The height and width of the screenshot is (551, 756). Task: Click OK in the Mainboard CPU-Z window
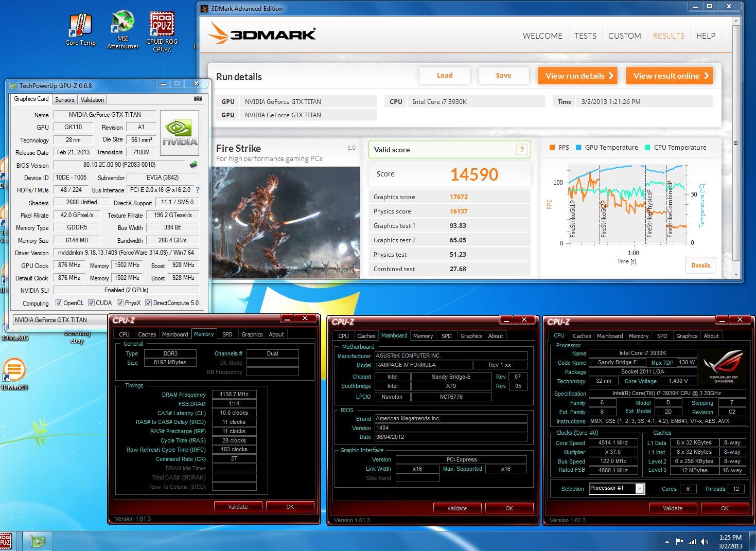pos(509,508)
